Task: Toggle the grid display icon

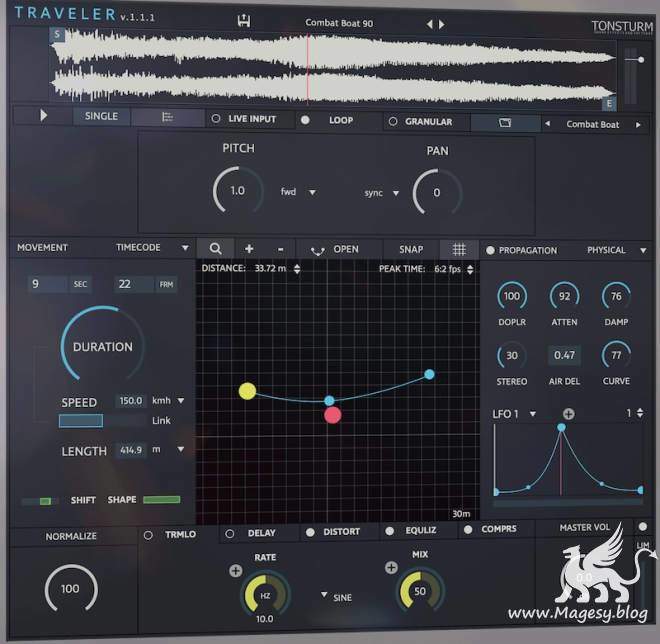Action: tap(459, 249)
